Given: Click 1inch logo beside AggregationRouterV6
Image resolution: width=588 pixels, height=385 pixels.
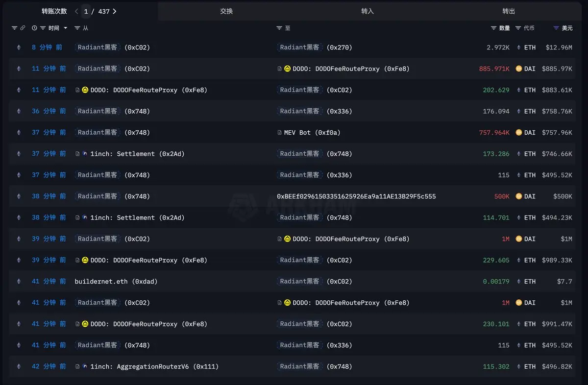Looking at the screenshot, I should (x=85, y=366).
